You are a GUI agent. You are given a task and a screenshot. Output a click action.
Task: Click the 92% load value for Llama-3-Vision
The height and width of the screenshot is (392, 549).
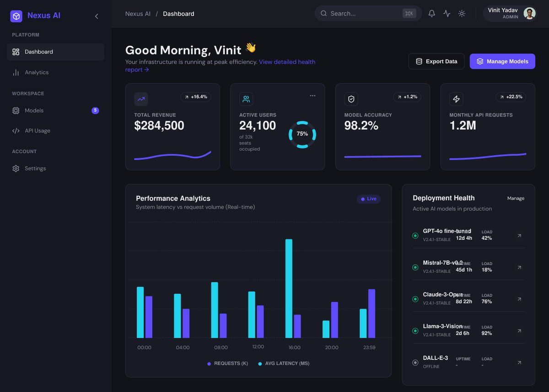coord(487,333)
